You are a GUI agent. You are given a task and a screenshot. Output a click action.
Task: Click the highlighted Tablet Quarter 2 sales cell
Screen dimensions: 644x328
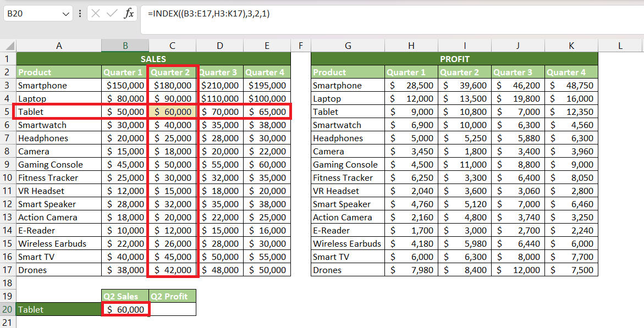pos(173,112)
